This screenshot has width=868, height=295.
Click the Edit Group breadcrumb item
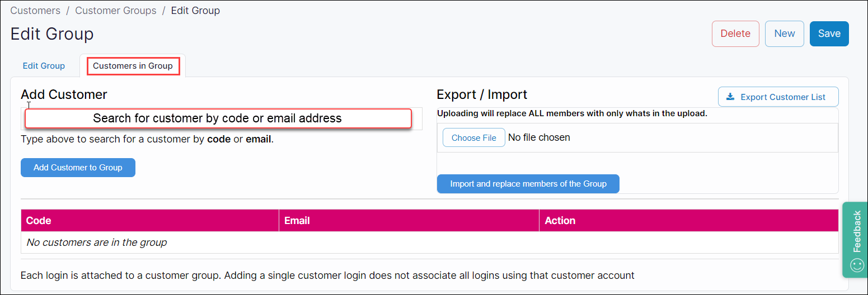point(195,11)
